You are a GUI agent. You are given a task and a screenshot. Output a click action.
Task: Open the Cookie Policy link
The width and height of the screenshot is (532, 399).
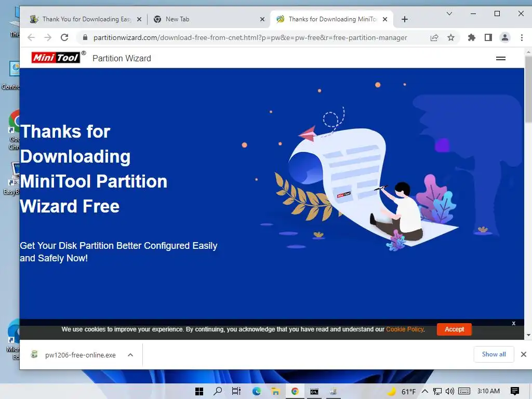(405, 329)
